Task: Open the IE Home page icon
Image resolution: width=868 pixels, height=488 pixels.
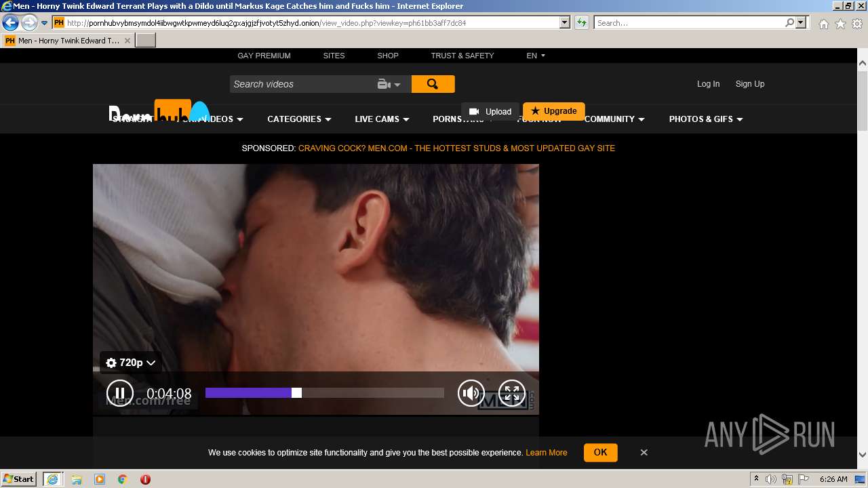Action: tap(823, 24)
